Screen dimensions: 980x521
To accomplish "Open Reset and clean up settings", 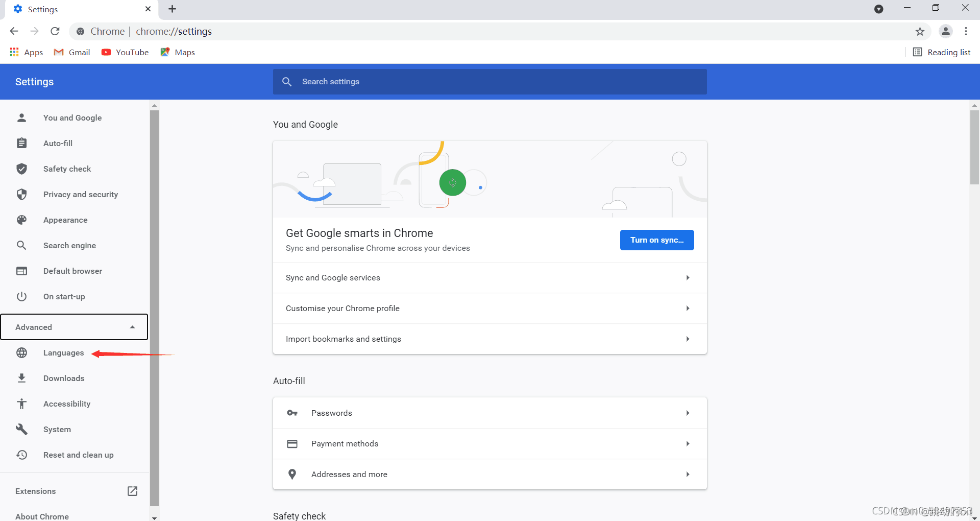I will click(79, 455).
